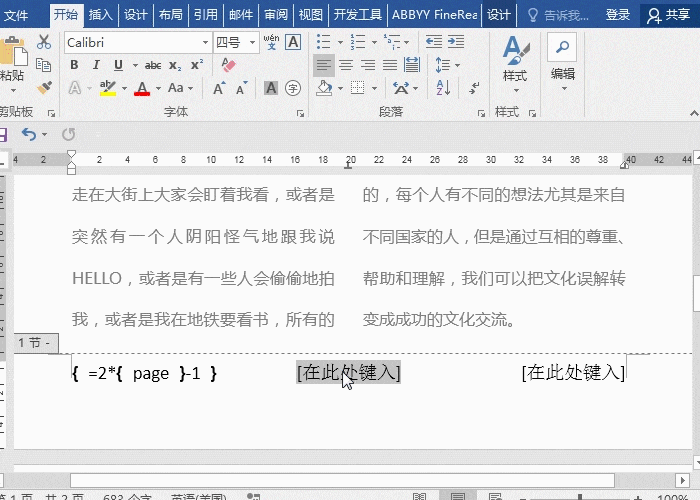700x500 pixels.
Task: Toggle Subscript formatting
Action: coord(175,66)
